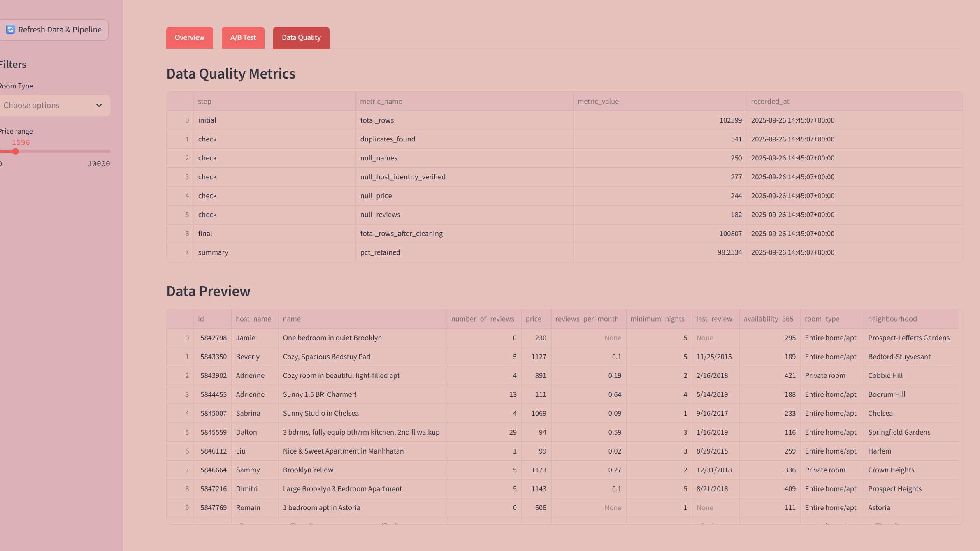Click Refresh Data & Pipeline button
This screenshot has width=980, height=551.
point(53,30)
